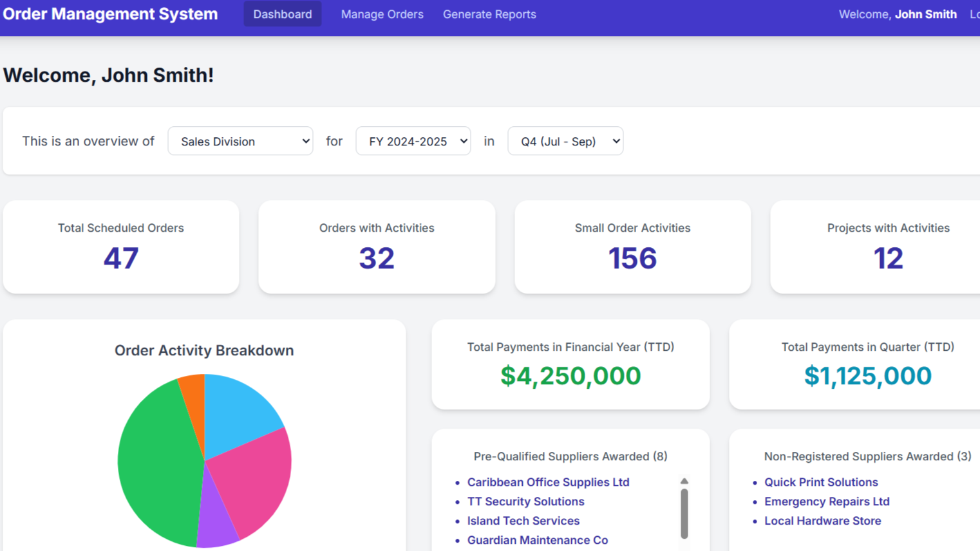Click the $4,250,000 financial year total
This screenshot has height=551, width=980.
coord(571,375)
